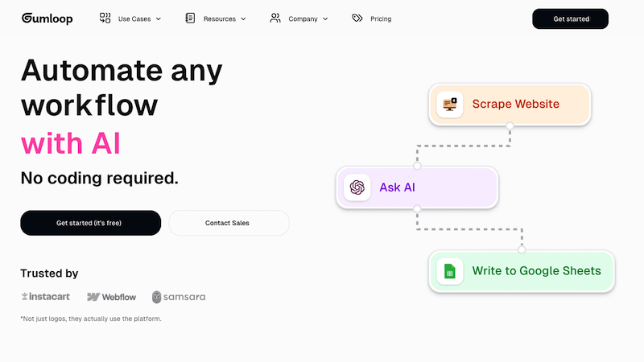This screenshot has width=644, height=362.
Task: Click the Ask AI OpenAI icon
Action: [357, 187]
